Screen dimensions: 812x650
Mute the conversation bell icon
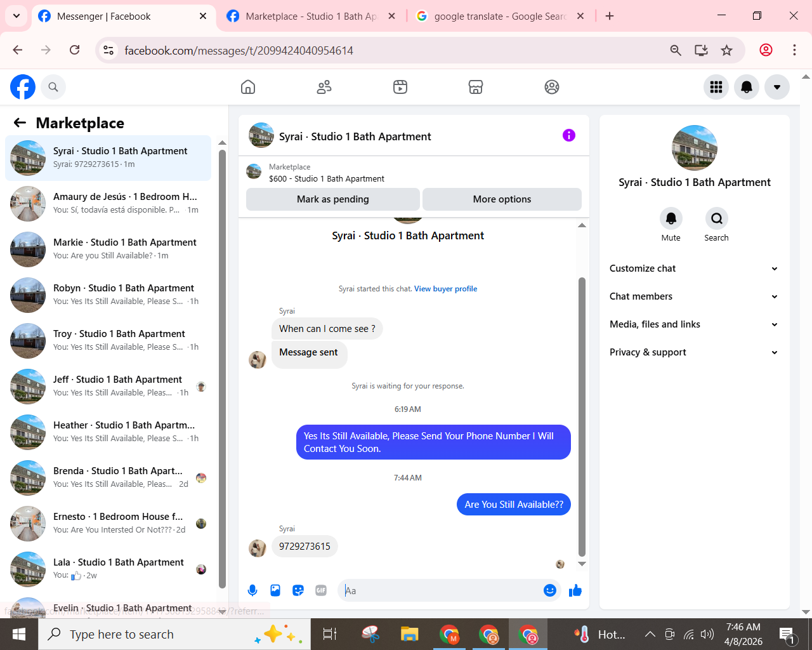671,218
